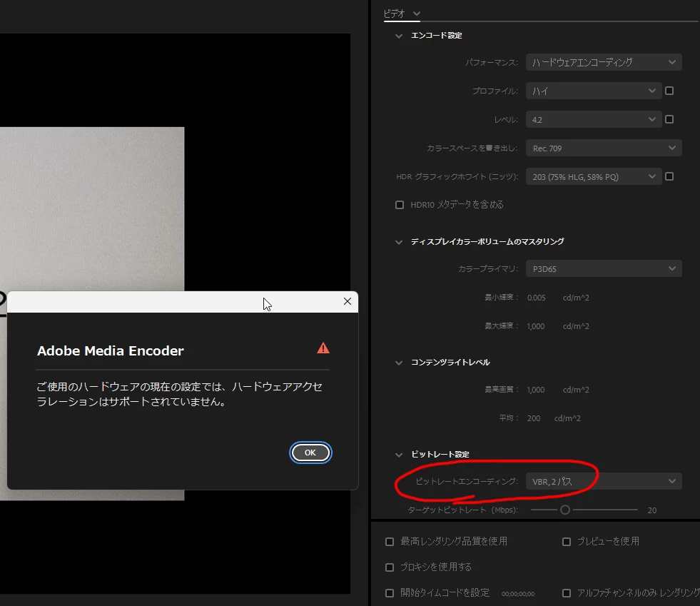This screenshot has width=700, height=606.
Task: Enable プレビューを使用 checkbox
Action: click(567, 541)
